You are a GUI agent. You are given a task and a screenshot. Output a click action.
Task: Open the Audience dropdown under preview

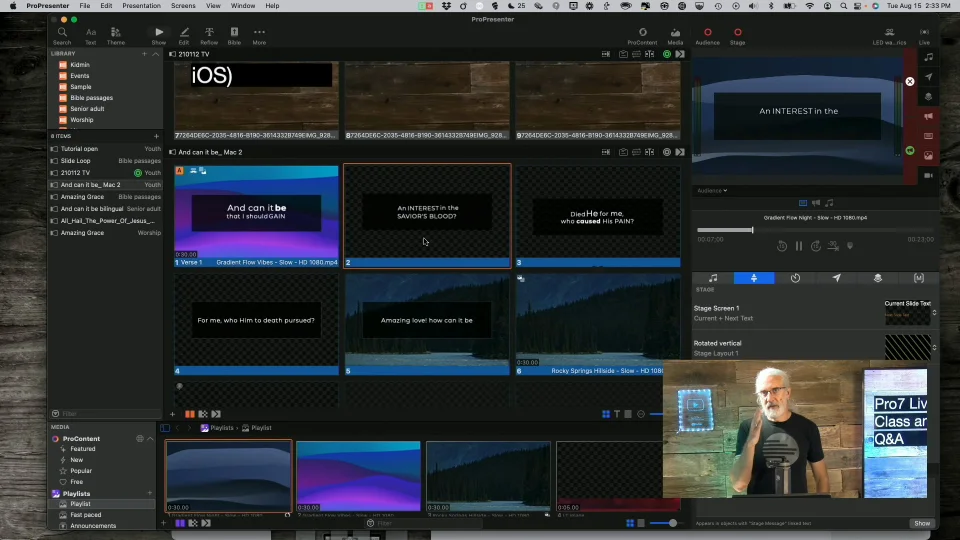[711, 190]
